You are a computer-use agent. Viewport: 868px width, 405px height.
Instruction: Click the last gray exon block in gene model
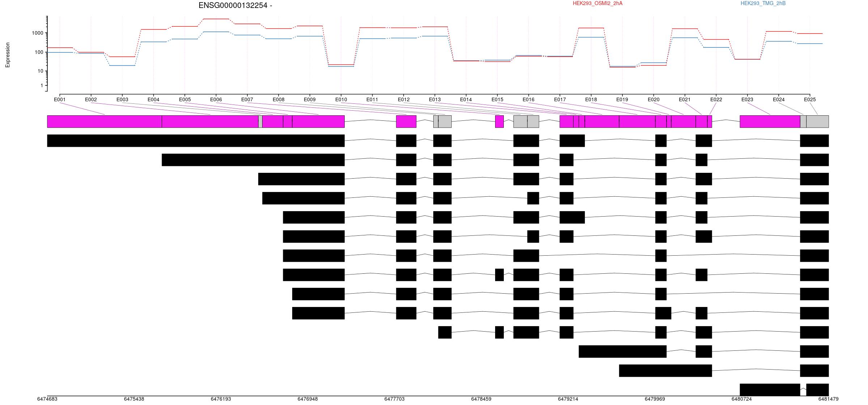(817, 121)
